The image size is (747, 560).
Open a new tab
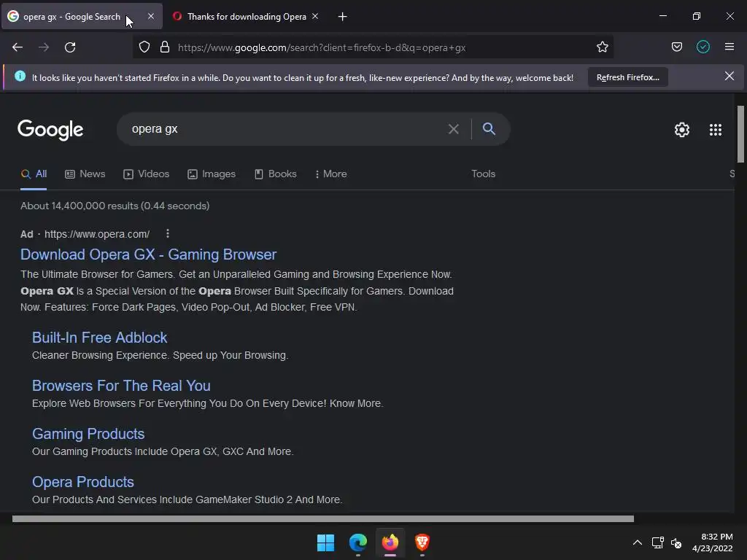tap(343, 17)
